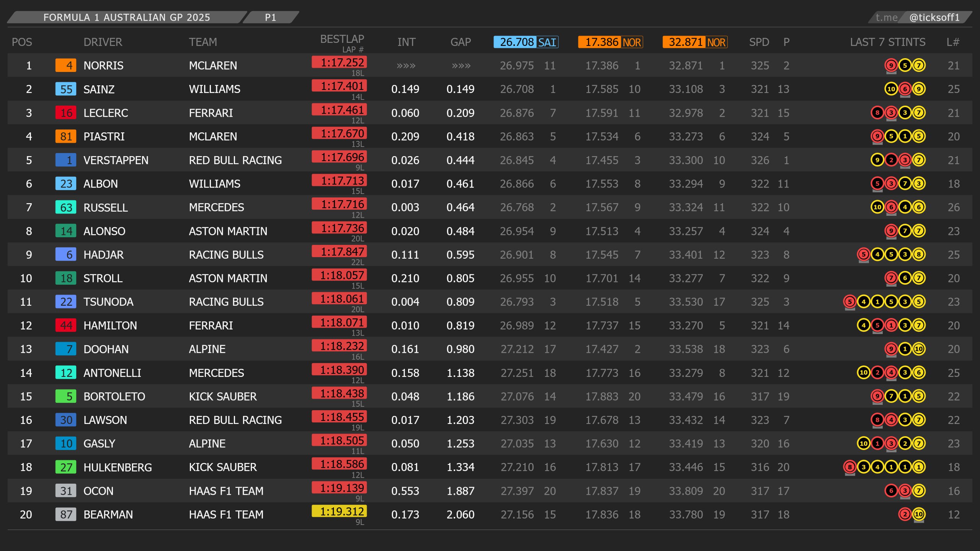Click the interval value 0.553
The width and height of the screenshot is (980, 551).
(x=405, y=491)
